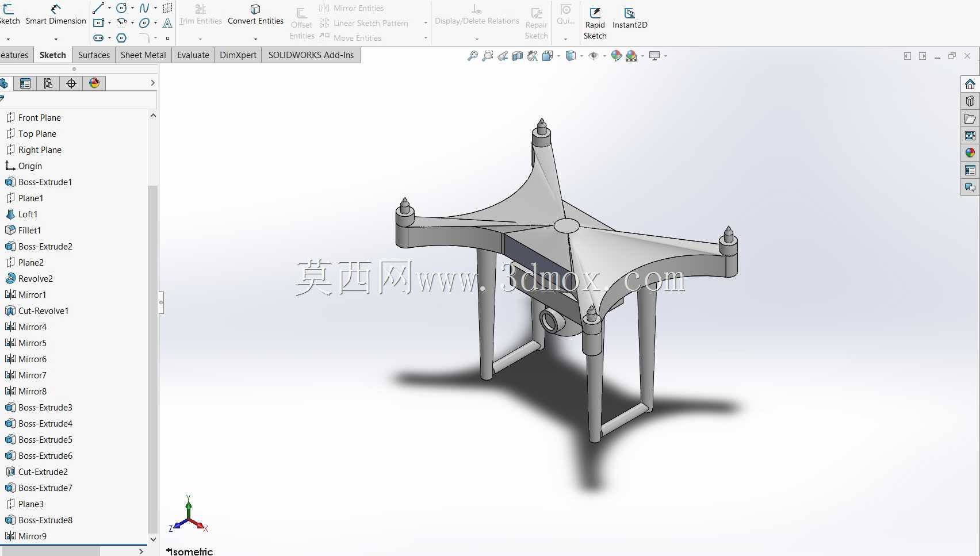This screenshot has width=980, height=556.
Task: Expand the Line tool dropdown arrow
Action: (109, 8)
